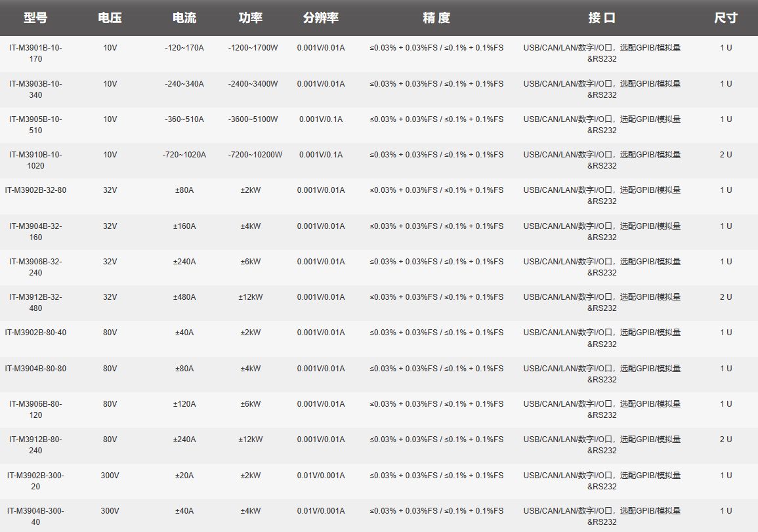Click the -2400~3400W power value
The width and height of the screenshot is (758, 532).
[253, 83]
